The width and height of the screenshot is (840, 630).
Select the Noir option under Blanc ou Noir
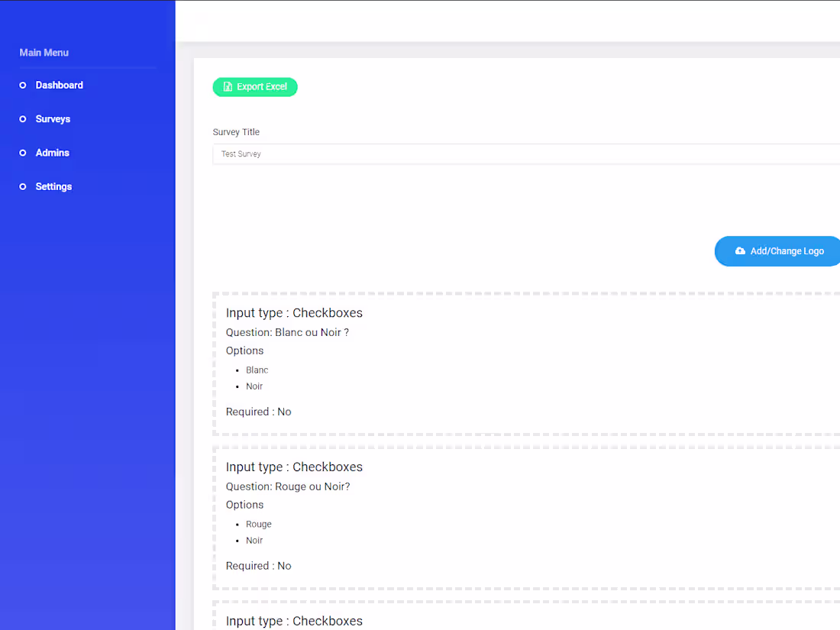pyautogui.click(x=254, y=386)
